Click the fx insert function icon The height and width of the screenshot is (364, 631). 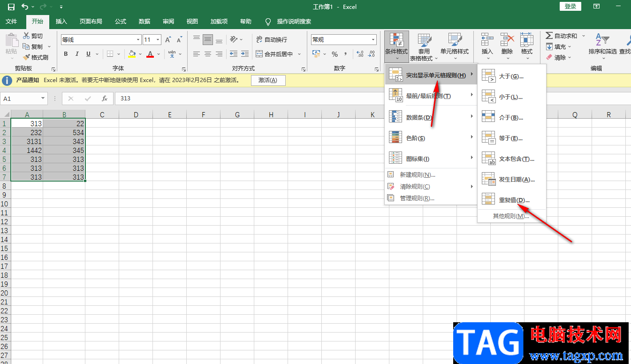(105, 99)
